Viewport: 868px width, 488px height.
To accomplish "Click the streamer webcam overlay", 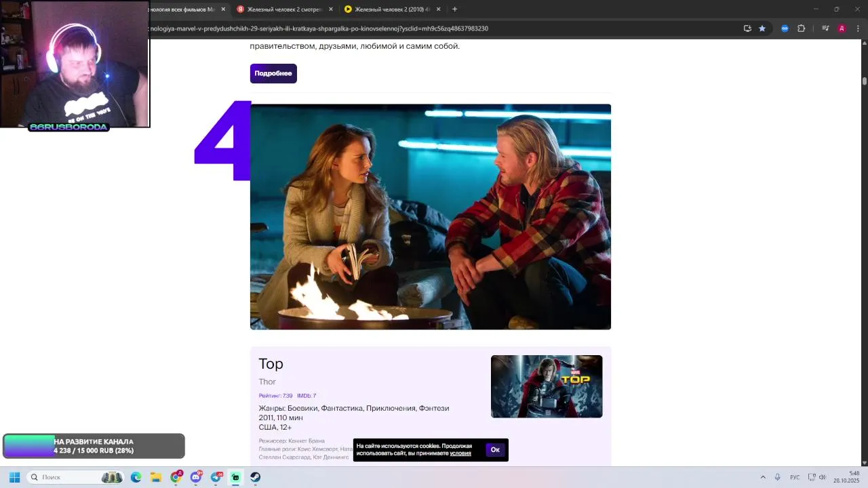I will pos(75,64).
